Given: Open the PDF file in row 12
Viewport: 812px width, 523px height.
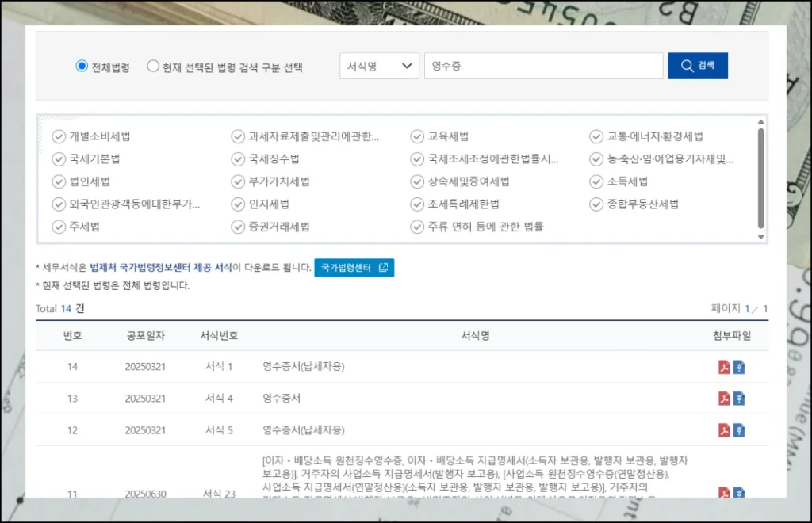Looking at the screenshot, I should pyautogui.click(x=724, y=430).
